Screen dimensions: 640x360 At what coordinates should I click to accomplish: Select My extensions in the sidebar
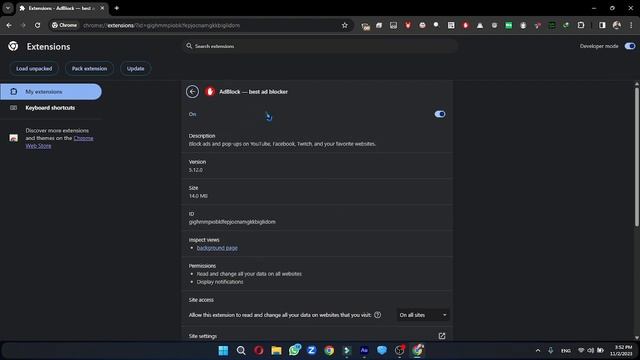(51, 91)
